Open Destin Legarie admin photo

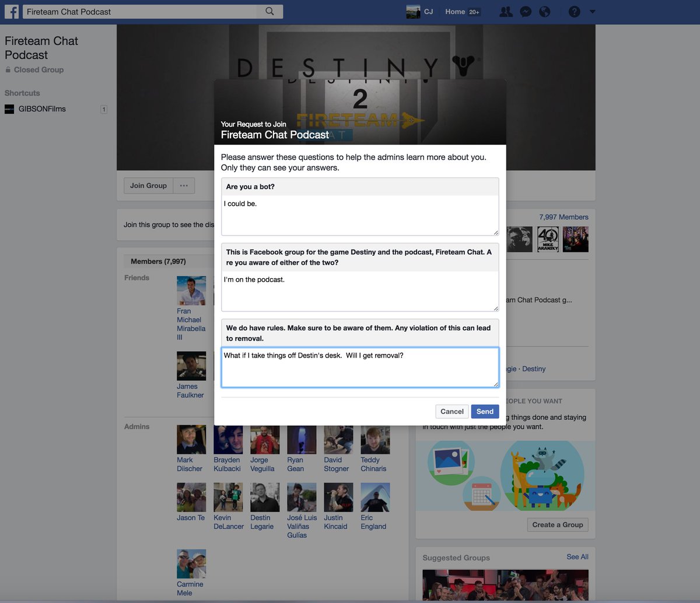(x=265, y=497)
